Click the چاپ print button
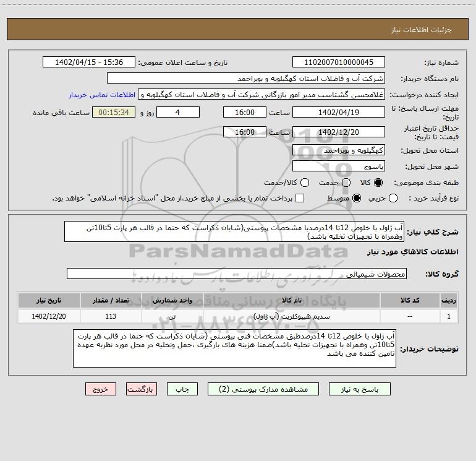Viewport: 476px width, 461px height. point(182,389)
